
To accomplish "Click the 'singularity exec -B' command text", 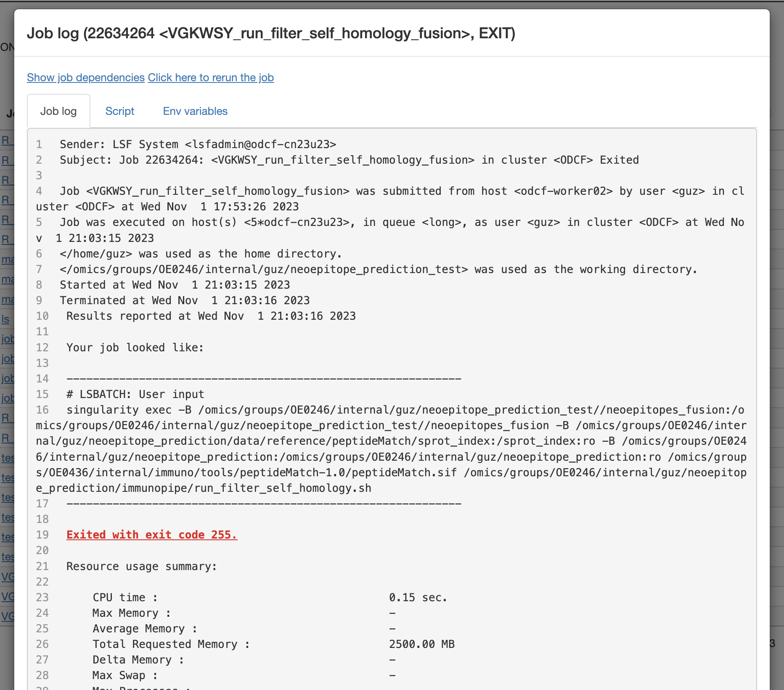I will pos(391,449).
